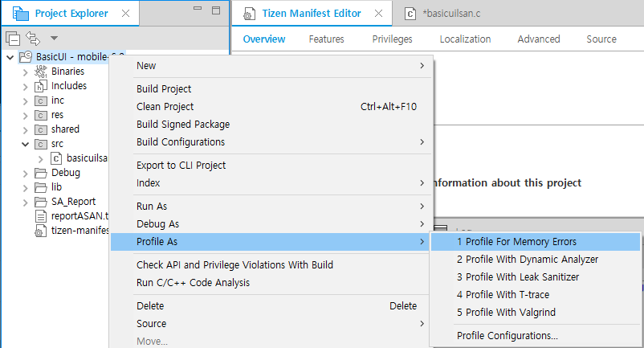Image resolution: width=644 pixels, height=348 pixels.
Task: Click the Binaries folder icon
Action: pyautogui.click(x=40, y=72)
